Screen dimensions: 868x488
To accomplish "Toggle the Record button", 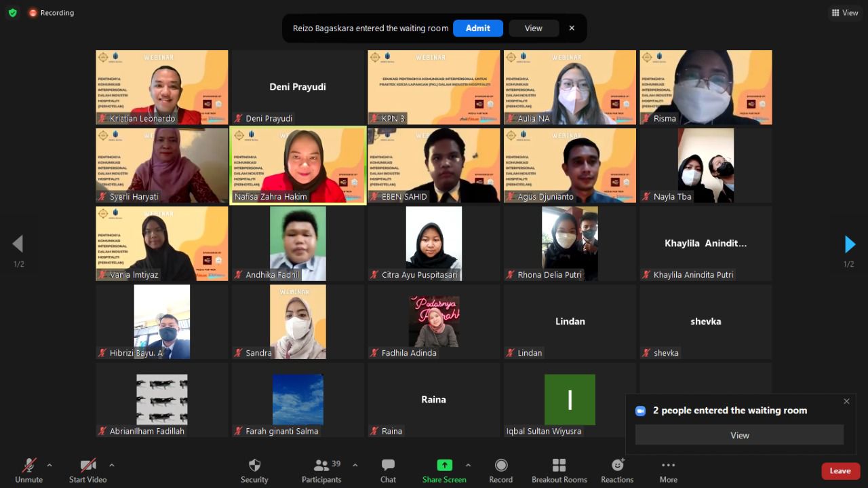I will pyautogui.click(x=500, y=466).
